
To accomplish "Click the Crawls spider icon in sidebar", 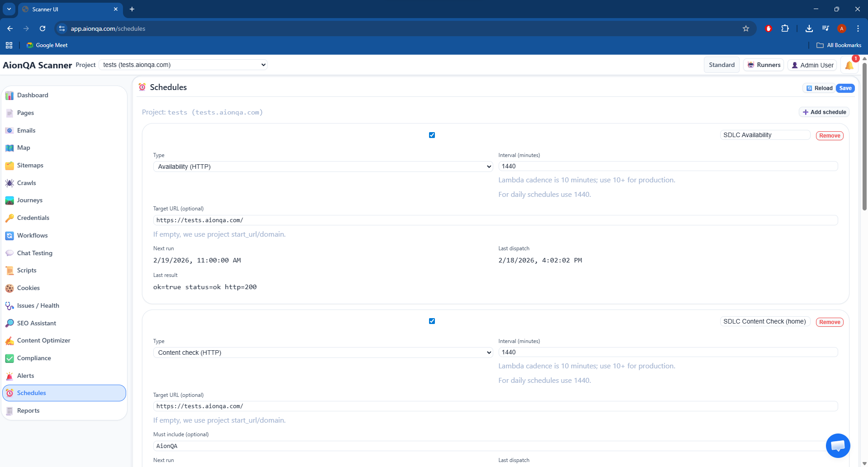I will (9, 183).
